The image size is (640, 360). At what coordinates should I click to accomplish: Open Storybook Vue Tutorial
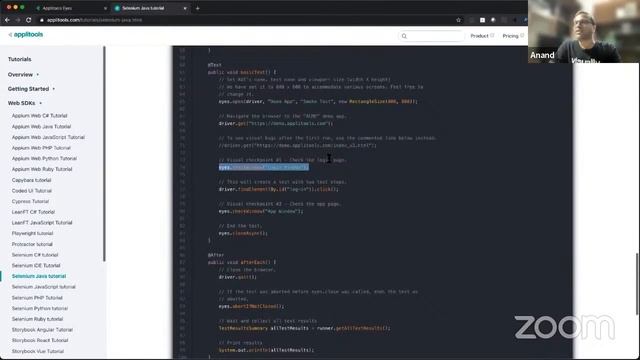(38, 351)
